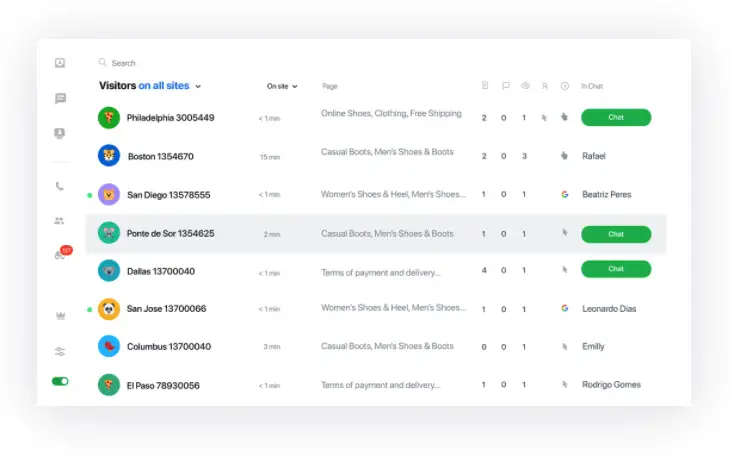Click the In Chat column header
Viewport: 730px width, 471px height.
click(x=592, y=86)
